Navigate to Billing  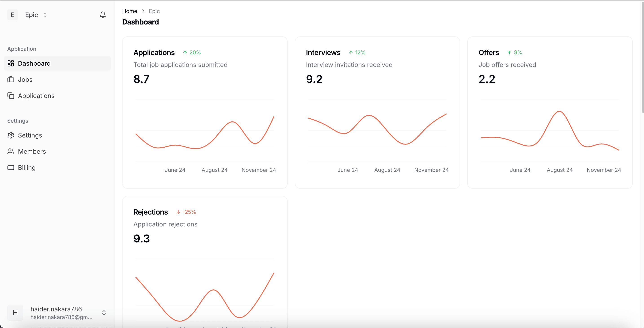[x=57, y=167]
